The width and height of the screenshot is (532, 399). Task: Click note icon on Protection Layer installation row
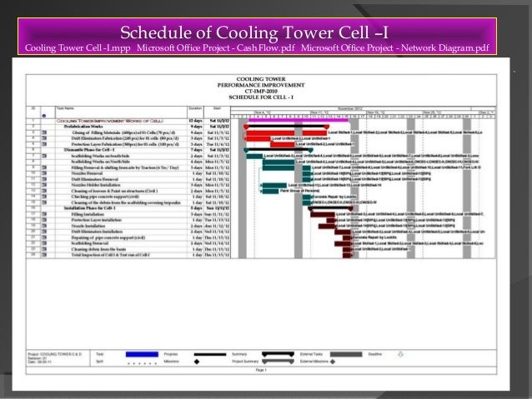click(44, 220)
